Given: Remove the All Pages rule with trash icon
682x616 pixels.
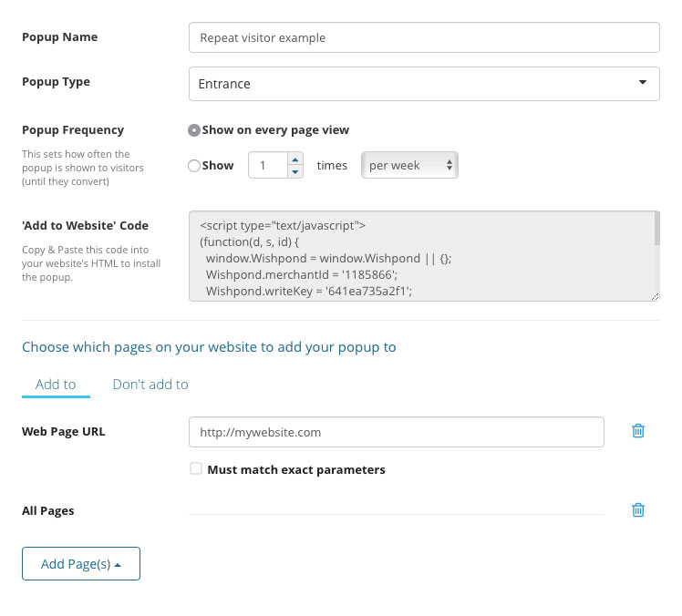Looking at the screenshot, I should 638,510.
